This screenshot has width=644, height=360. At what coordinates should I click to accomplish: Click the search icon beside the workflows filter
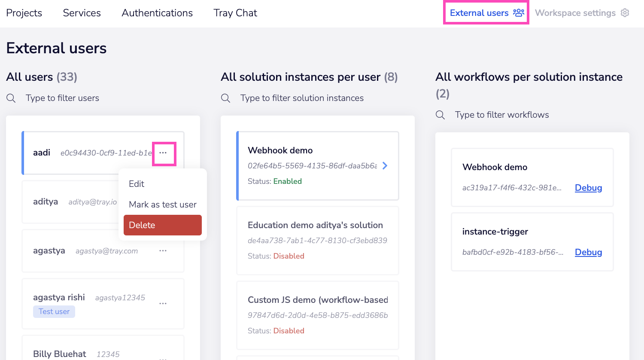[440, 115]
